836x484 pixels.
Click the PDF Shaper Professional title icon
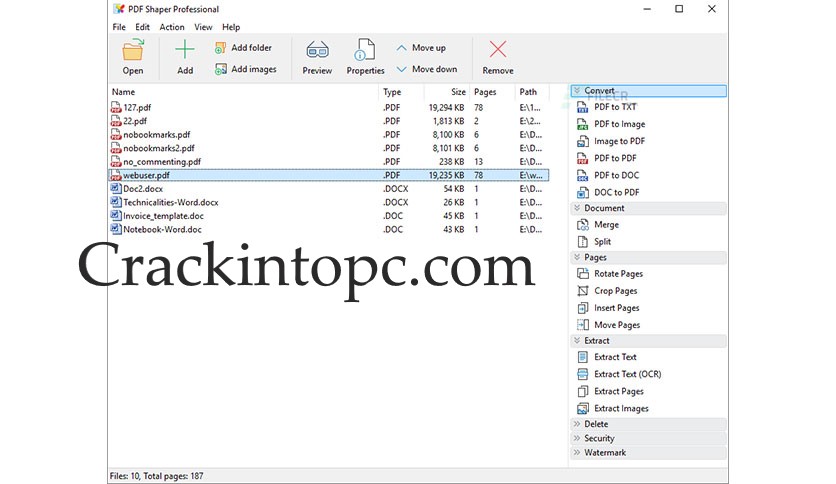point(118,9)
